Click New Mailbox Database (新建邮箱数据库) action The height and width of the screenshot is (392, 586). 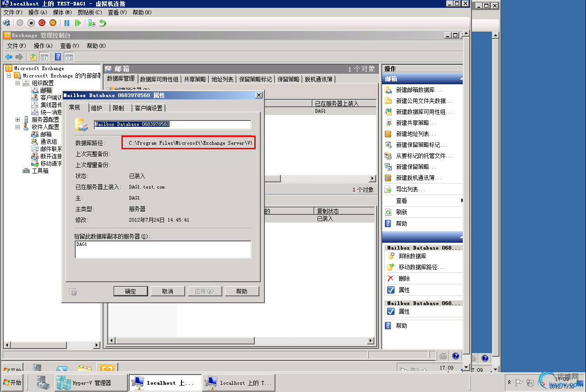(418, 90)
